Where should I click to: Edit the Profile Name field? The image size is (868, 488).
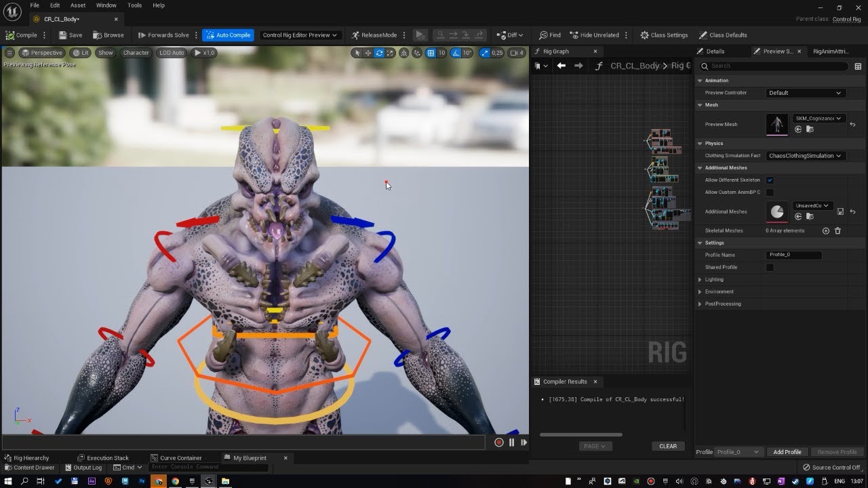793,255
